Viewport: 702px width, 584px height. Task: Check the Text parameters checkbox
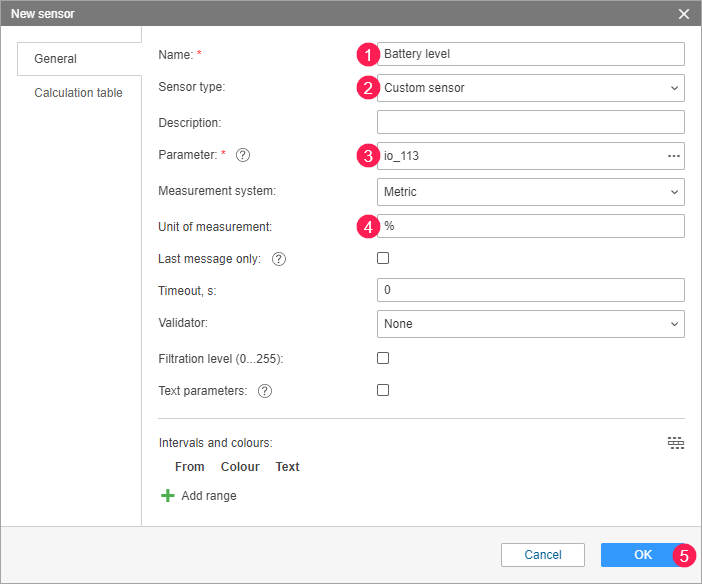tap(383, 390)
